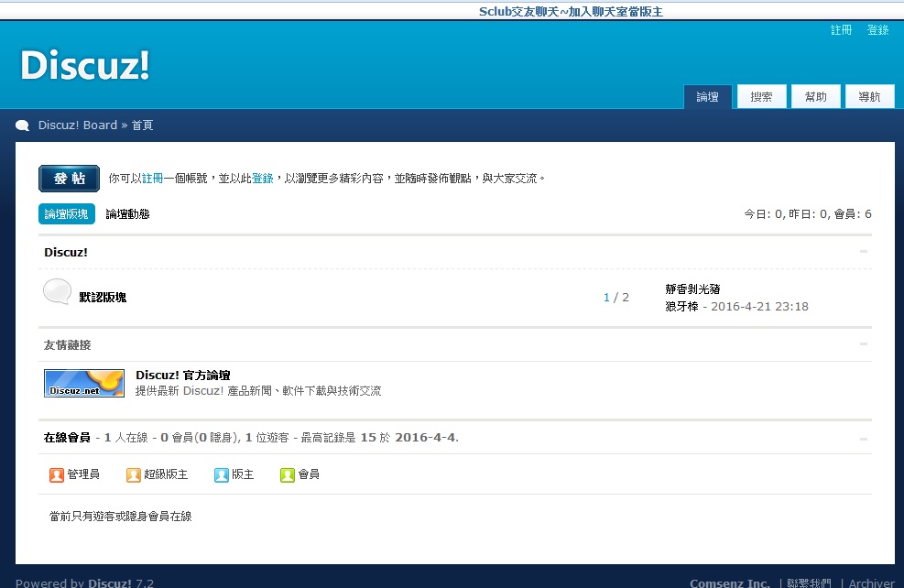
Task: Click the speech bubble breadcrumb icon
Action: click(x=23, y=125)
